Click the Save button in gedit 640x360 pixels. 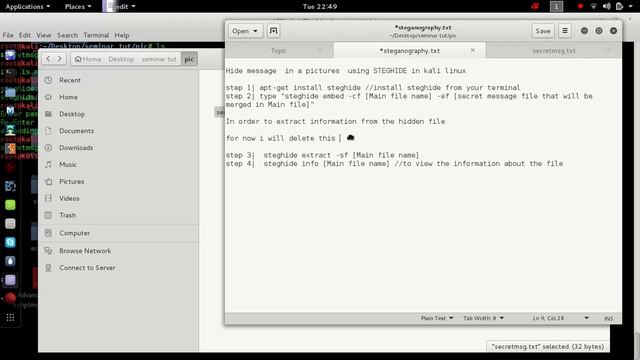543,31
